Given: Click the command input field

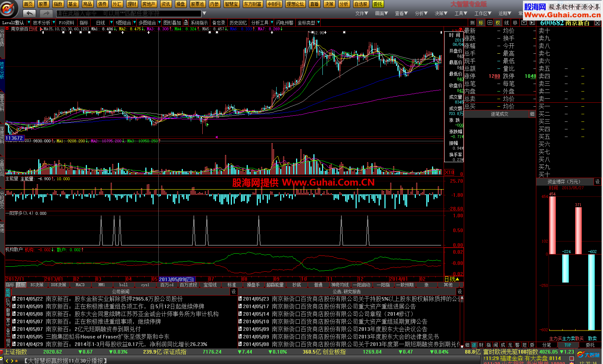Looking at the screenshot, I should coord(128,13).
